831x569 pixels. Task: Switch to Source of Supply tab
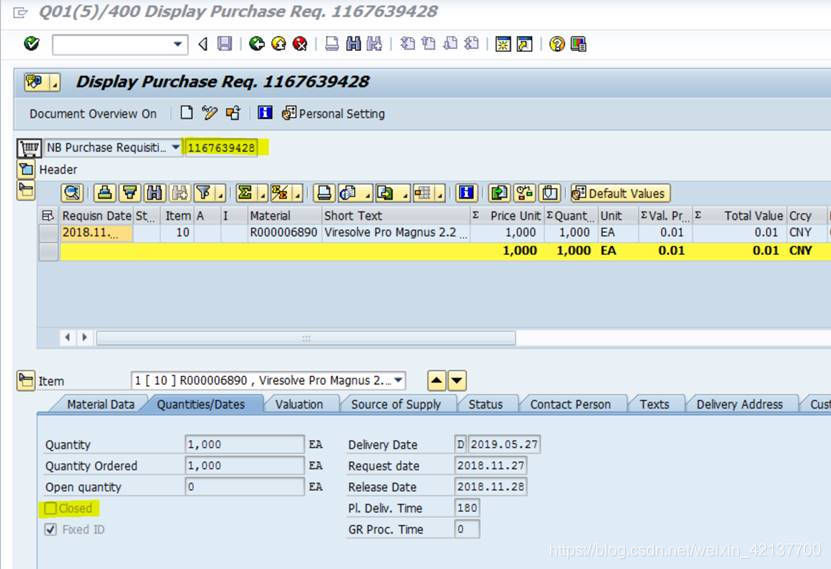[x=396, y=404]
